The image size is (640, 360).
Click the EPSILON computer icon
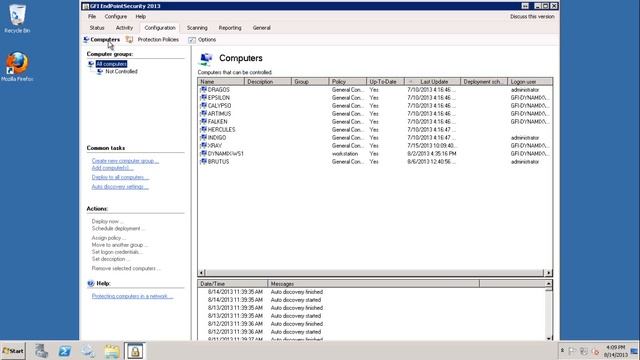click(x=203, y=98)
